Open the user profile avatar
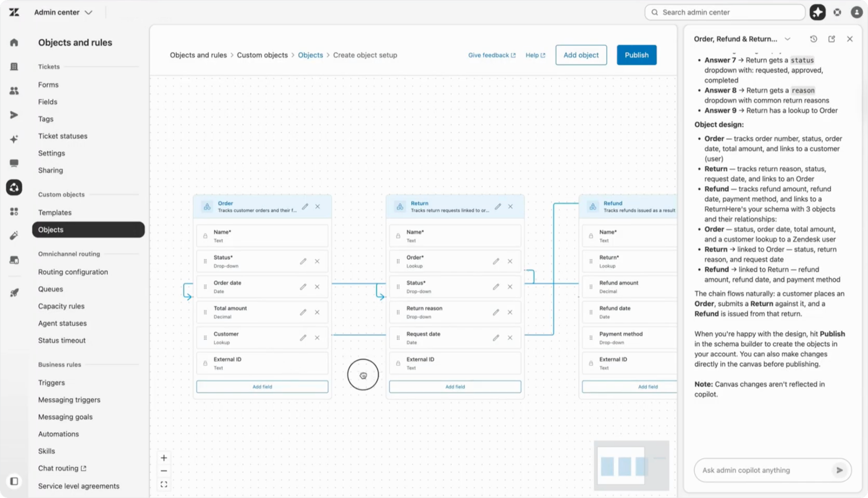 (x=857, y=12)
